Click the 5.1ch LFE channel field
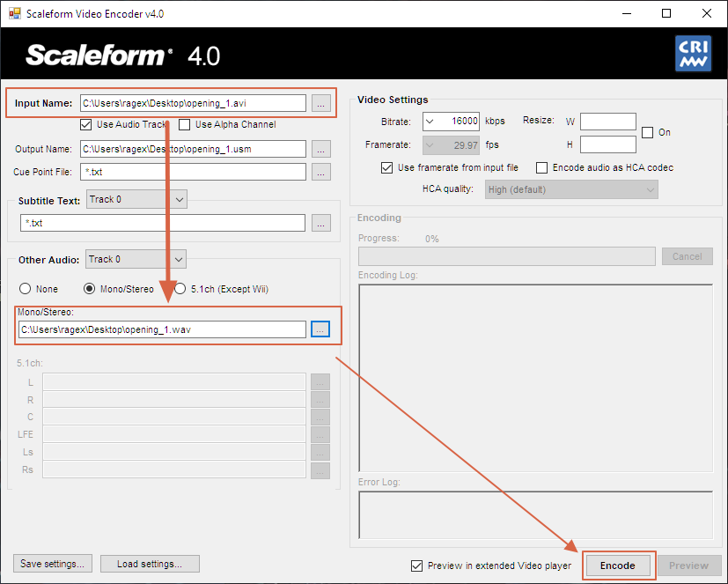Viewport: 728px width, 584px height. coord(174,434)
